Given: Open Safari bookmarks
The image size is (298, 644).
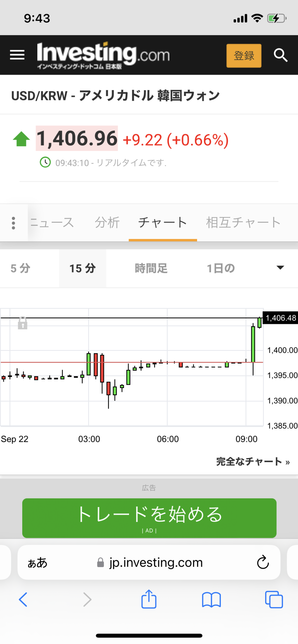Looking at the screenshot, I should tap(211, 600).
